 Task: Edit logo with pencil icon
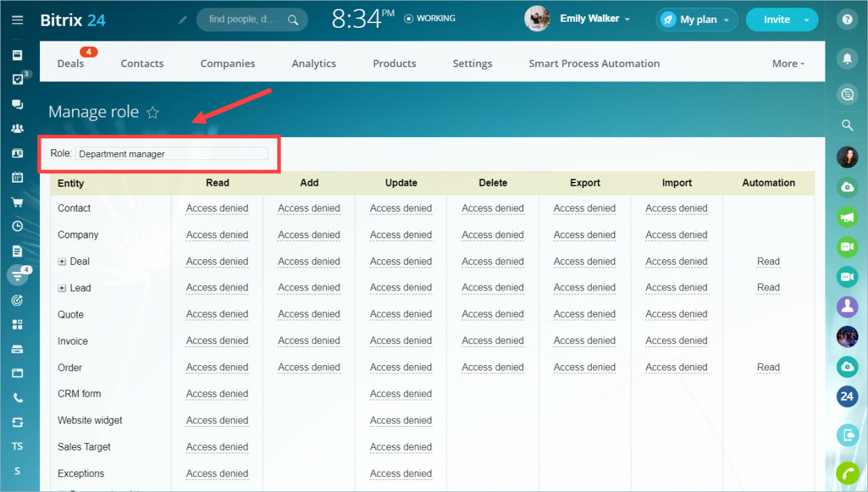tap(182, 20)
